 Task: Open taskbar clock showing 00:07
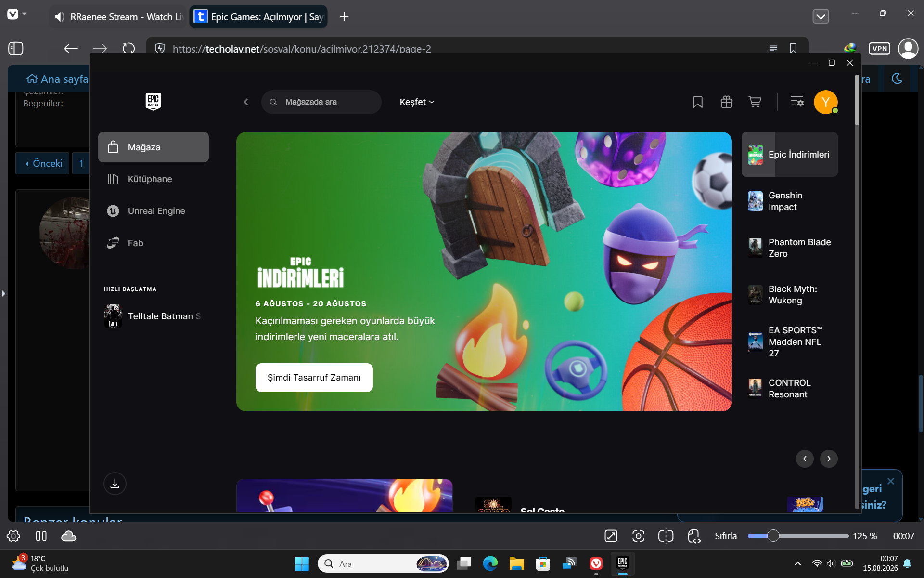click(880, 564)
